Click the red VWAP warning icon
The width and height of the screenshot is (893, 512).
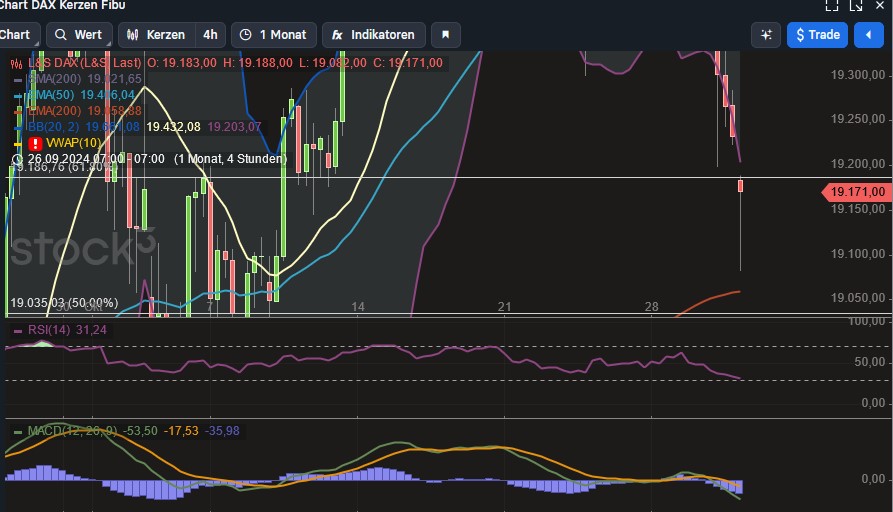click(x=35, y=143)
